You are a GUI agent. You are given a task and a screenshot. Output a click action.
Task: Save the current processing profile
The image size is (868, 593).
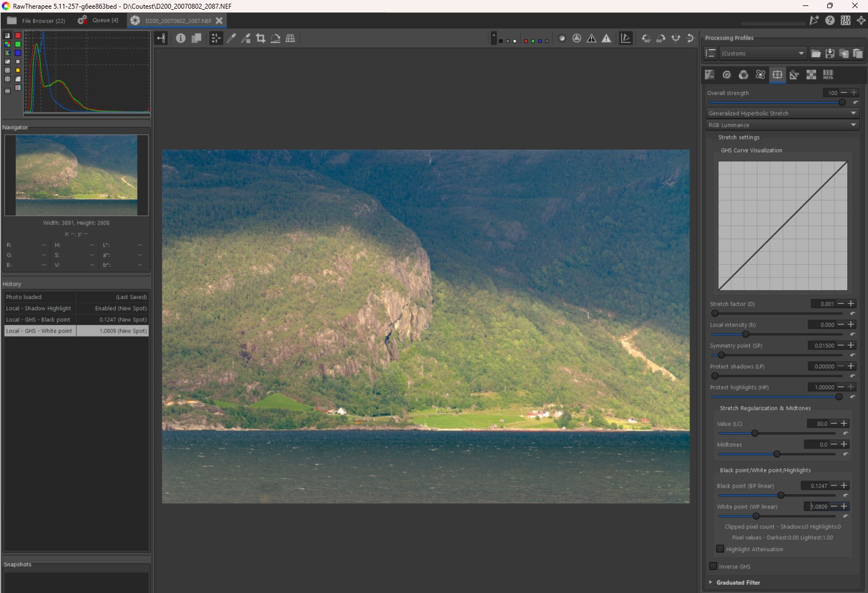(x=830, y=53)
